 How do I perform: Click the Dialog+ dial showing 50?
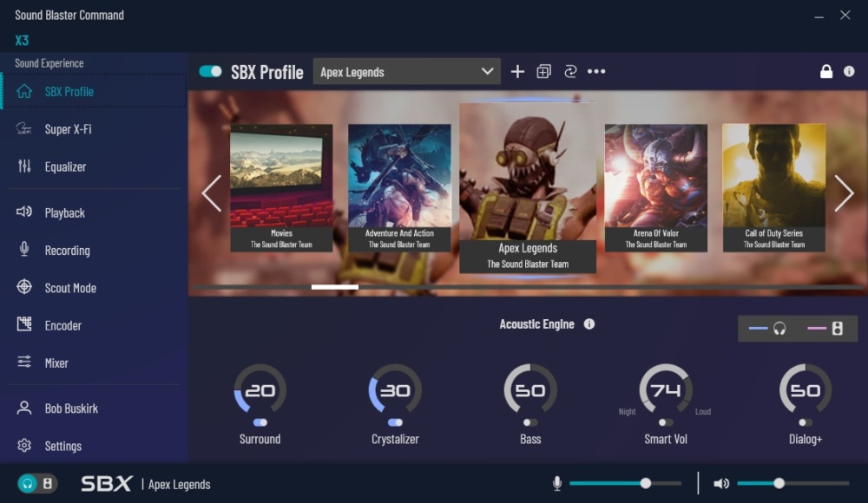[806, 389]
